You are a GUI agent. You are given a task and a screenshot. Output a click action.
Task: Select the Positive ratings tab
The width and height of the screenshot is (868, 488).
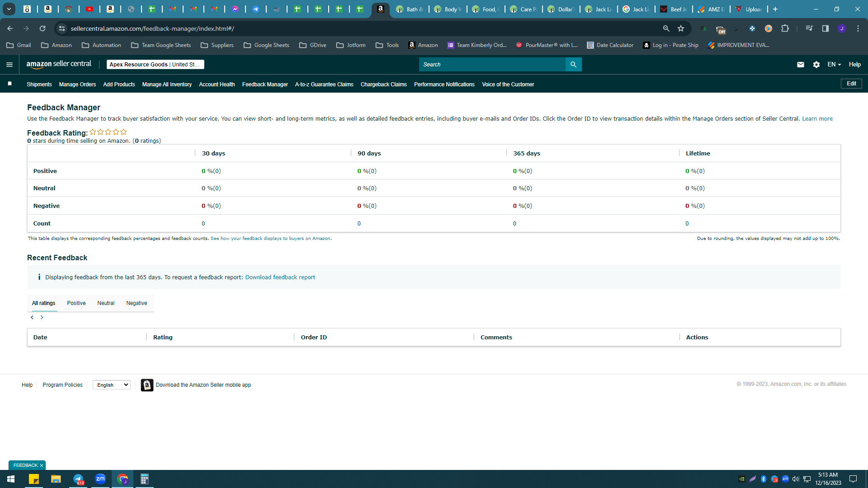click(x=76, y=303)
